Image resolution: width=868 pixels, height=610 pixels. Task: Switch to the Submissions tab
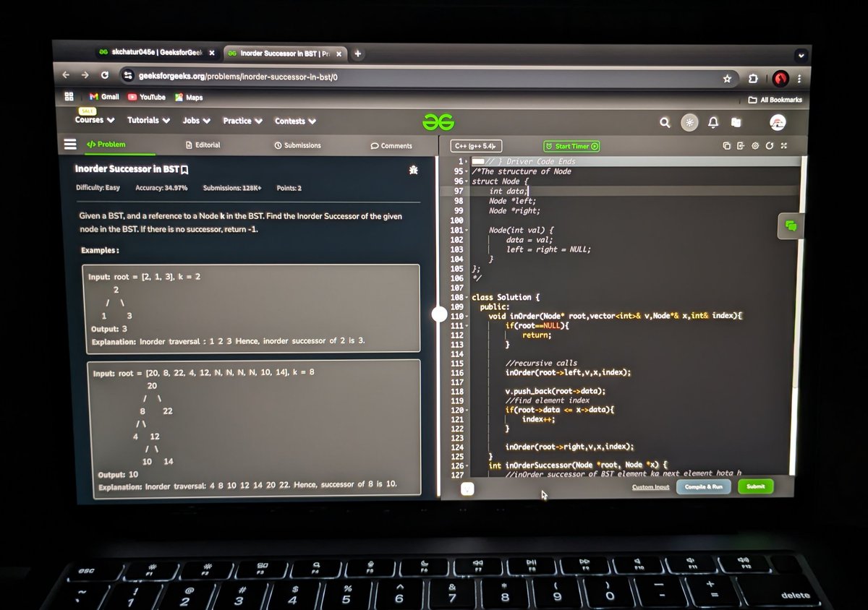[298, 145]
